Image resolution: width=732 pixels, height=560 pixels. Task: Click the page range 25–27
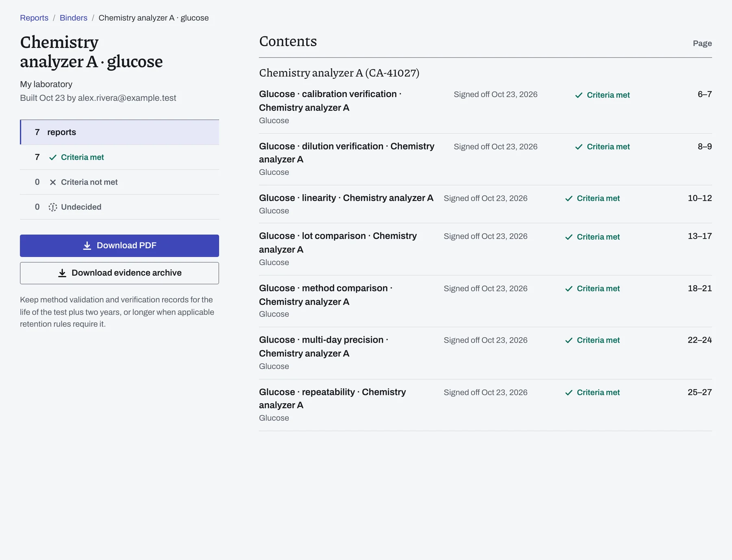(700, 392)
